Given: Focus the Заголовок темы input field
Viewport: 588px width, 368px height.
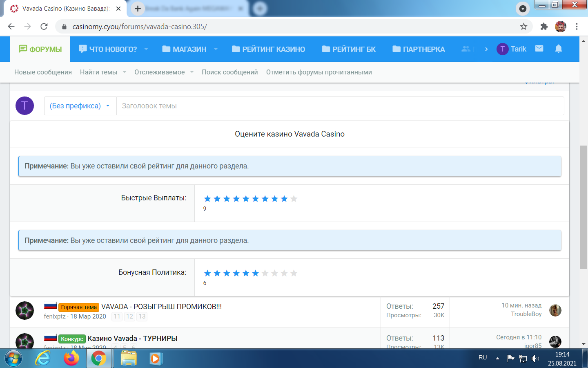Looking at the screenshot, I should (340, 106).
